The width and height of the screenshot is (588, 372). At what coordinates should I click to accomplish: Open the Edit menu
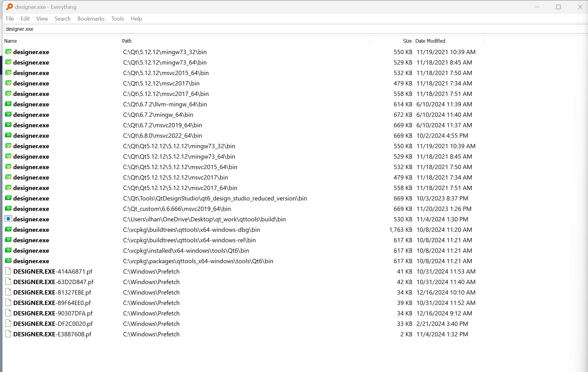(x=25, y=19)
